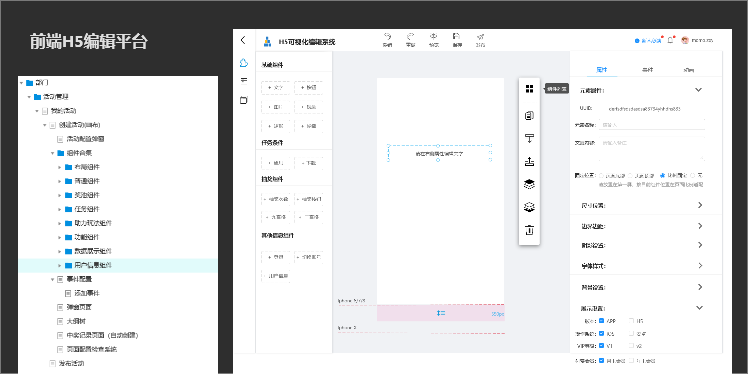Click the user avatar in header
The width and height of the screenshot is (748, 374).
tap(686, 41)
